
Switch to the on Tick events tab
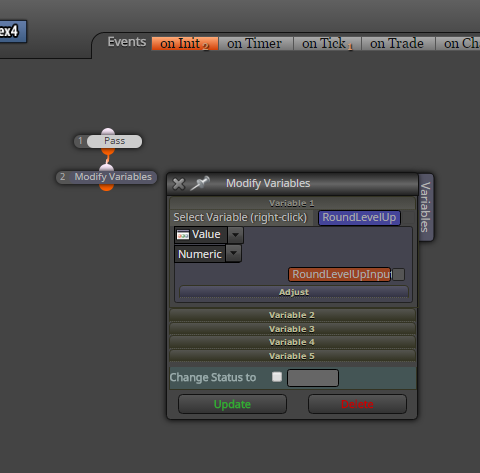[x=327, y=44]
